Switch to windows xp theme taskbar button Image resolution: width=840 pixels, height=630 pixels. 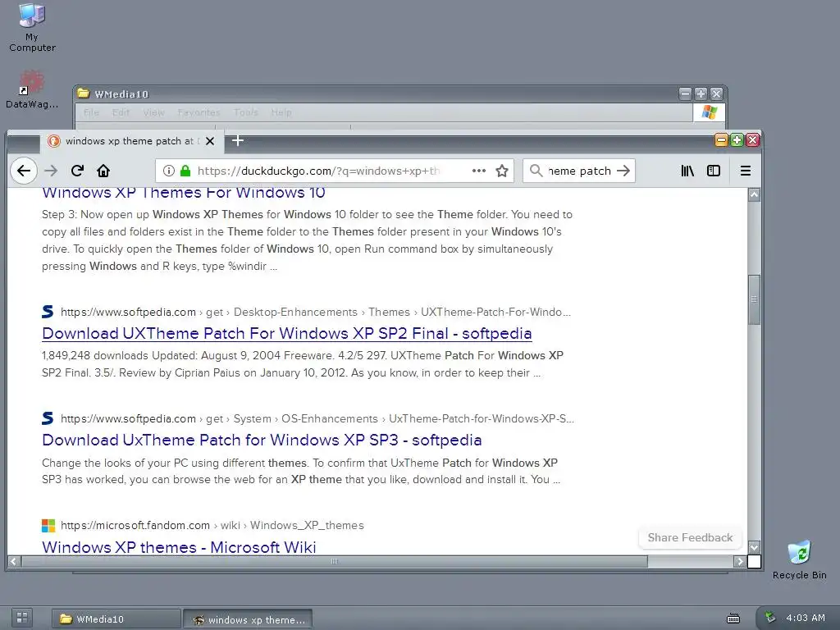pyautogui.click(x=248, y=619)
